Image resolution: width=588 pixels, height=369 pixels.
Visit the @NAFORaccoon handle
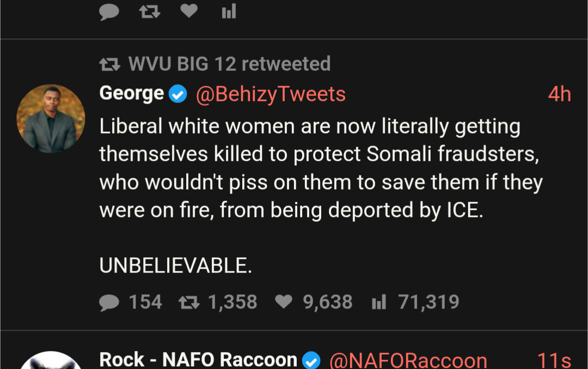408,360
